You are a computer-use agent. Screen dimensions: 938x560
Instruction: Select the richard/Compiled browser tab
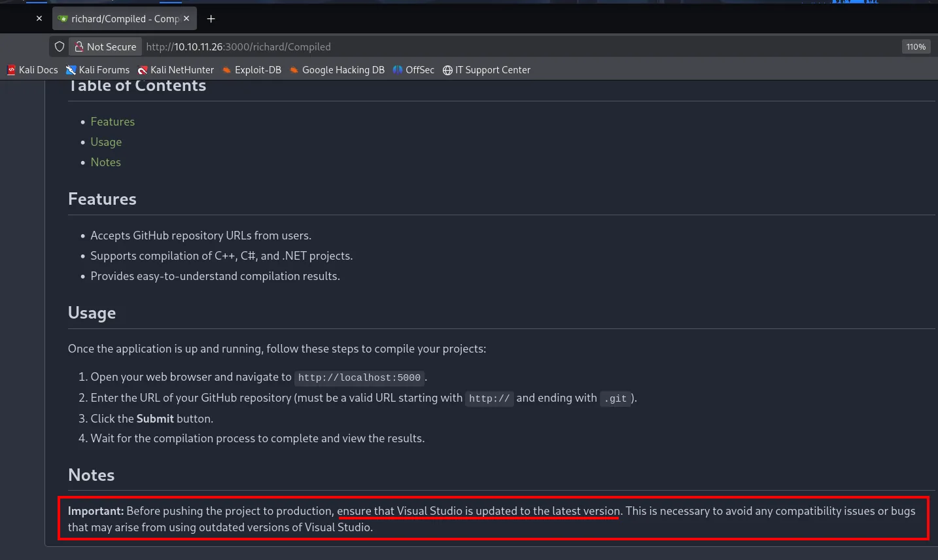[124, 19]
